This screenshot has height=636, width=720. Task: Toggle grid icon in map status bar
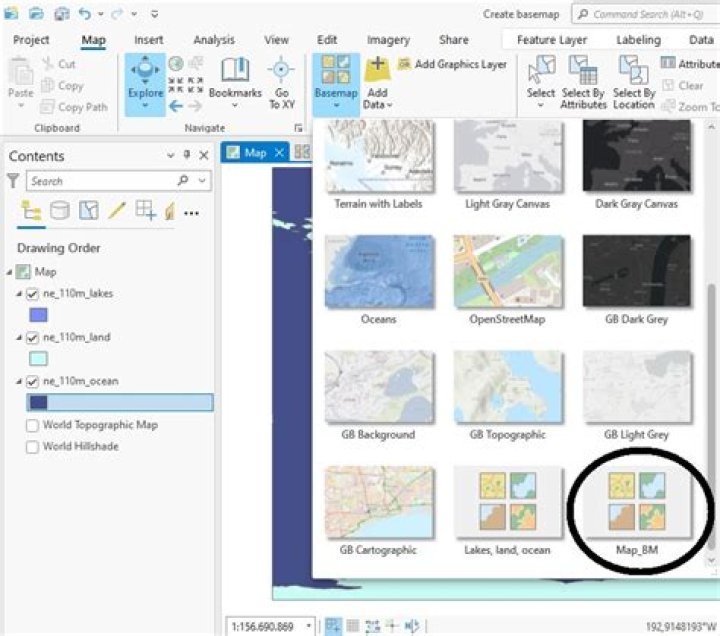(353, 625)
